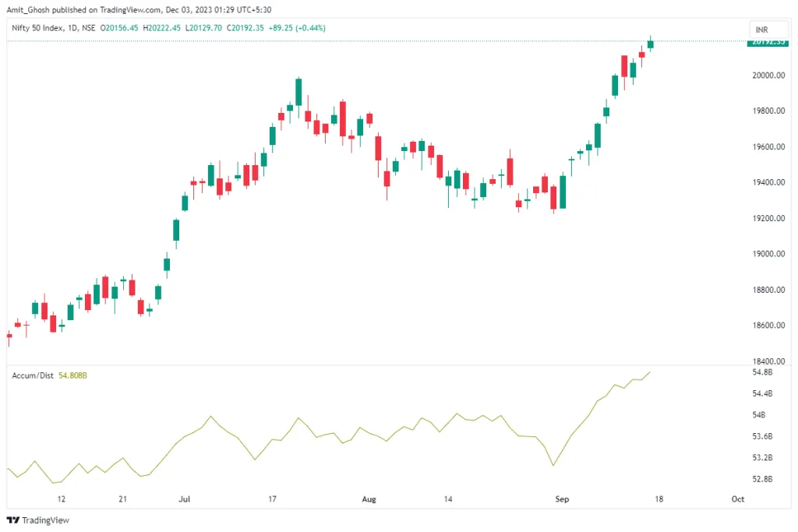Click the Oct label on time axis
The width and height of the screenshot is (798, 532).
point(738,499)
